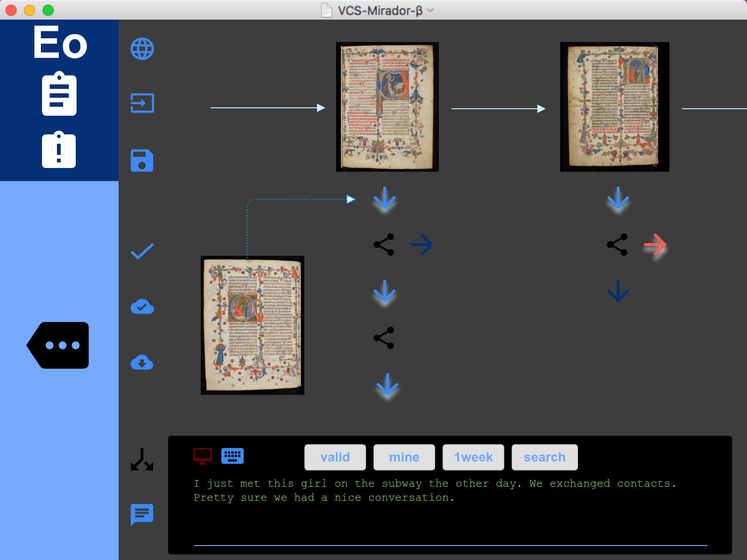The image size is (747, 560).
Task: Click down arrow under right manuscript page
Action: click(618, 198)
